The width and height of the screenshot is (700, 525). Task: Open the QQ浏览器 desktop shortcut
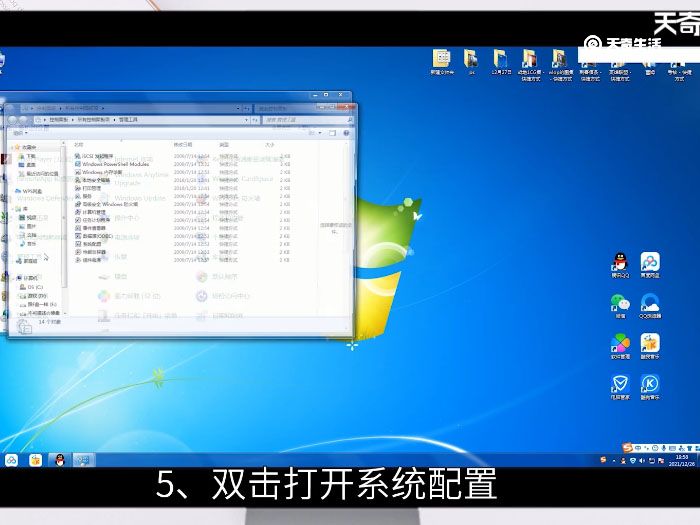pos(650,306)
